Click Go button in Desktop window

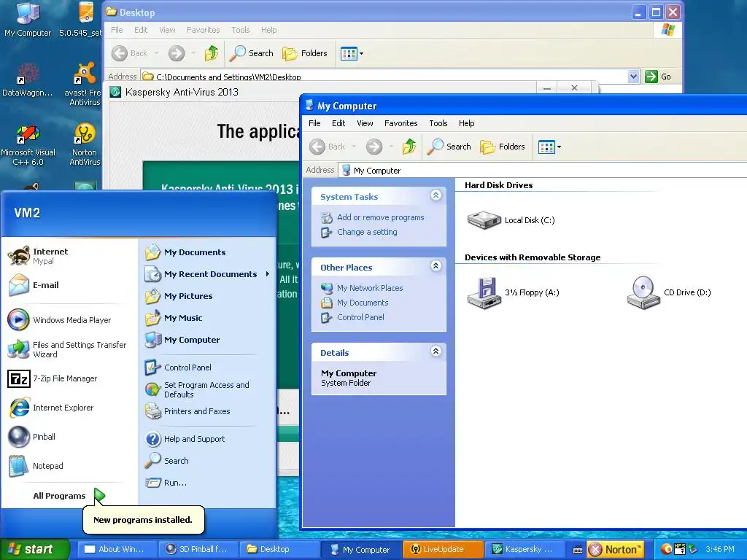[x=658, y=76]
